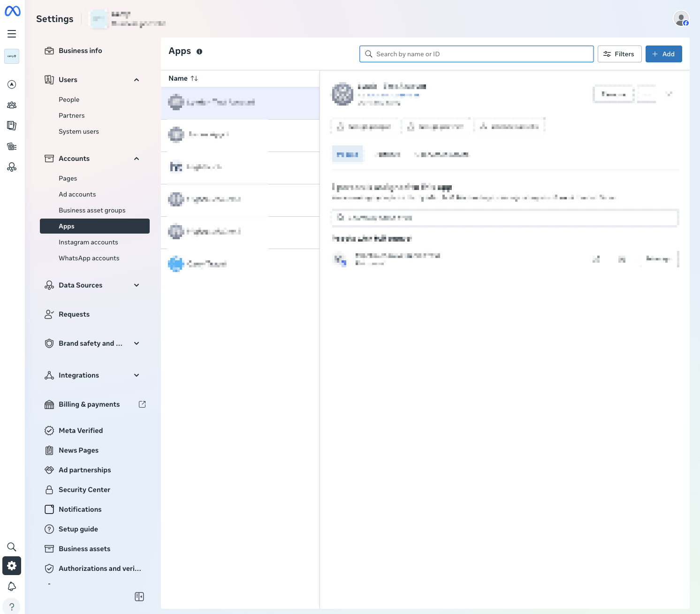
Task: Open Billing & payments from the sidebar
Action: point(89,404)
